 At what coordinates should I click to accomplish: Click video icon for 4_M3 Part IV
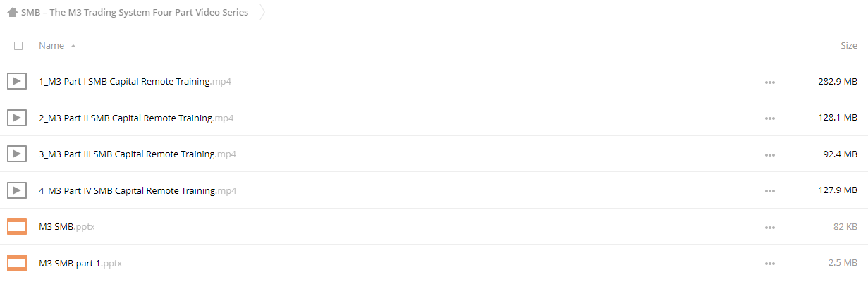17,190
